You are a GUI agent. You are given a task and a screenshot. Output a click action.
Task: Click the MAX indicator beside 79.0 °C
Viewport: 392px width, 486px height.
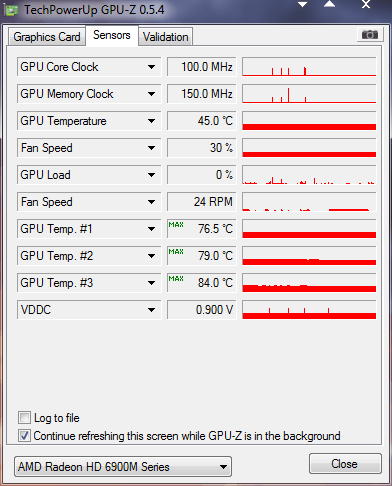[x=176, y=252]
